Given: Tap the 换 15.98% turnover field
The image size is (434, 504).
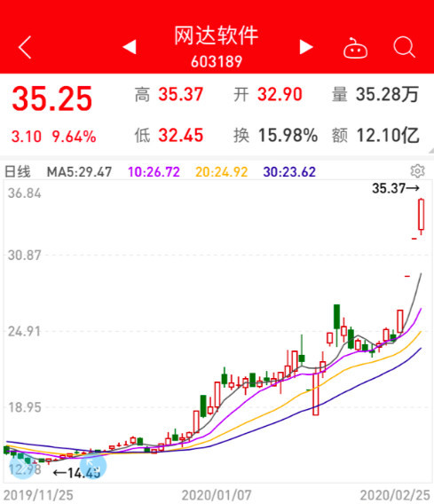Looking at the screenshot, I should point(275,136).
